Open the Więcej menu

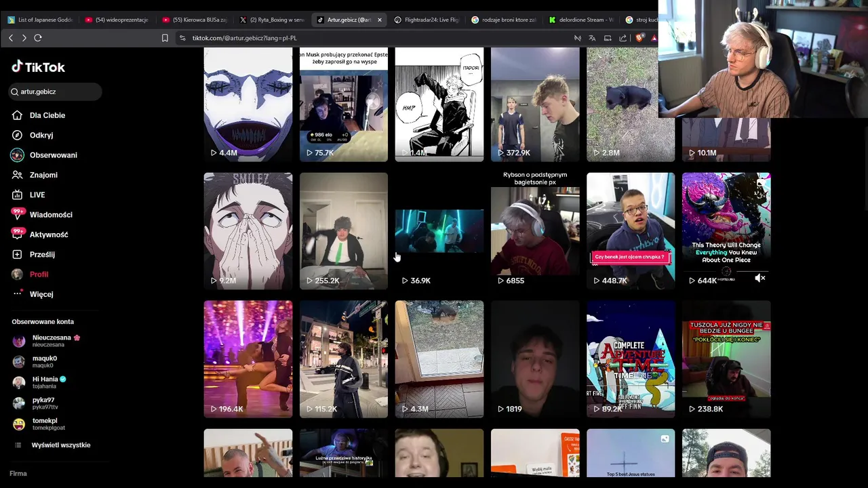(x=41, y=294)
